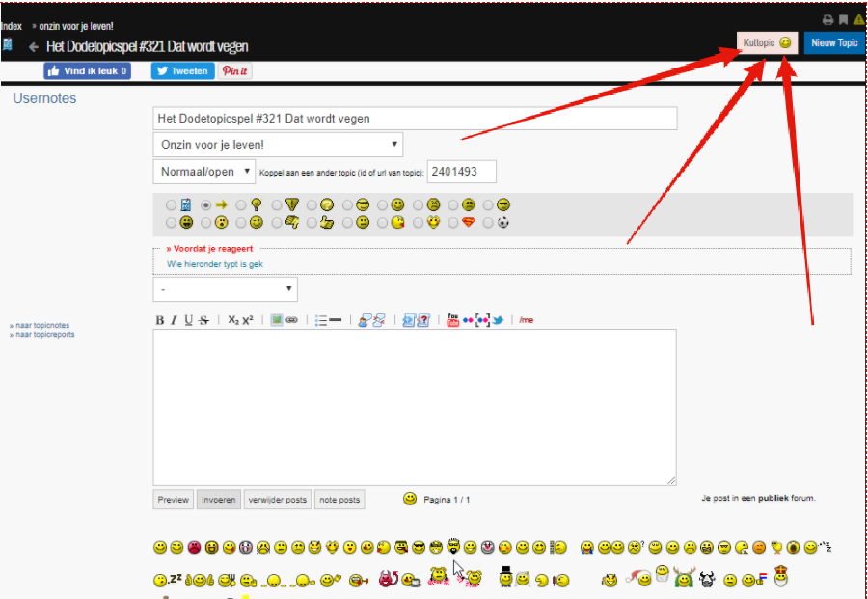This screenshot has height=599, width=868.
Task: Click the Tweeten button
Action: (x=182, y=70)
